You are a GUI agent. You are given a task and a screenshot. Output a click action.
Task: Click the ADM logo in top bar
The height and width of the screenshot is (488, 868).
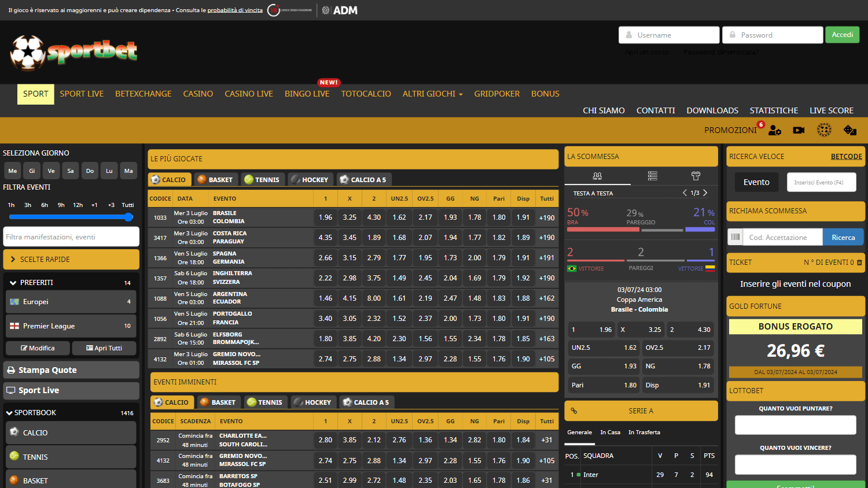pyautogui.click(x=340, y=10)
